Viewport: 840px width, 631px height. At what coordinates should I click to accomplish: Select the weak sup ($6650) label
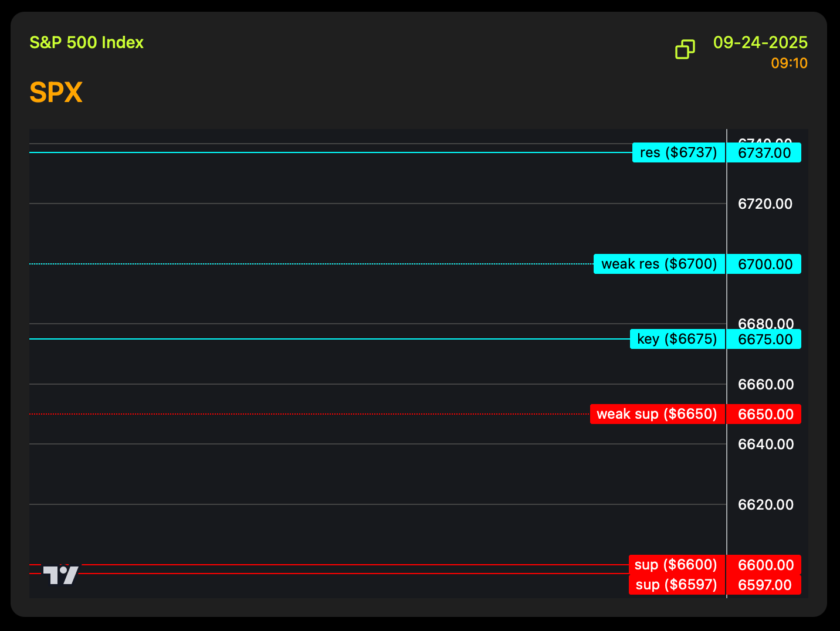click(658, 415)
